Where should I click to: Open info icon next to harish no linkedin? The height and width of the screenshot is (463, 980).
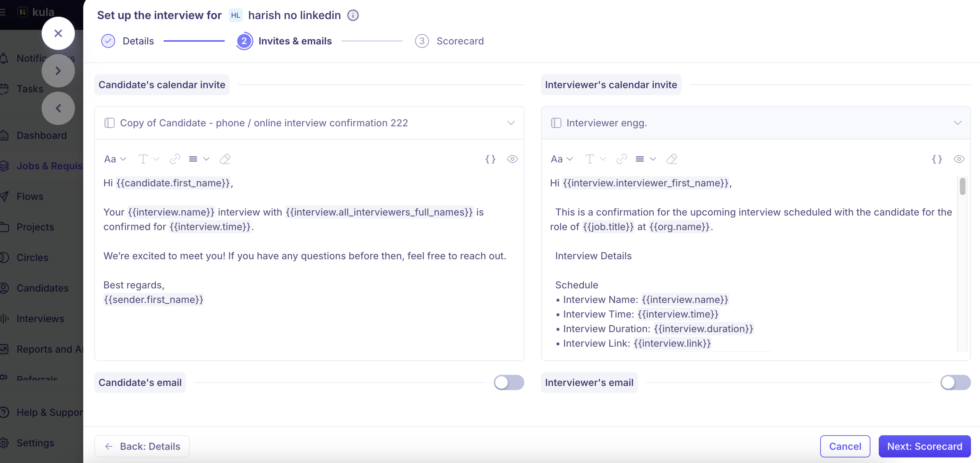[353, 15]
